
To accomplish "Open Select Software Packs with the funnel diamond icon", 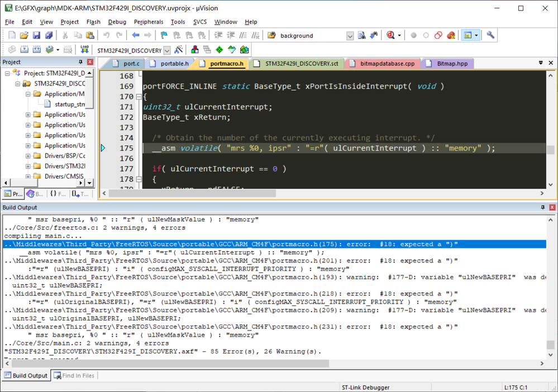I will tap(232, 50).
